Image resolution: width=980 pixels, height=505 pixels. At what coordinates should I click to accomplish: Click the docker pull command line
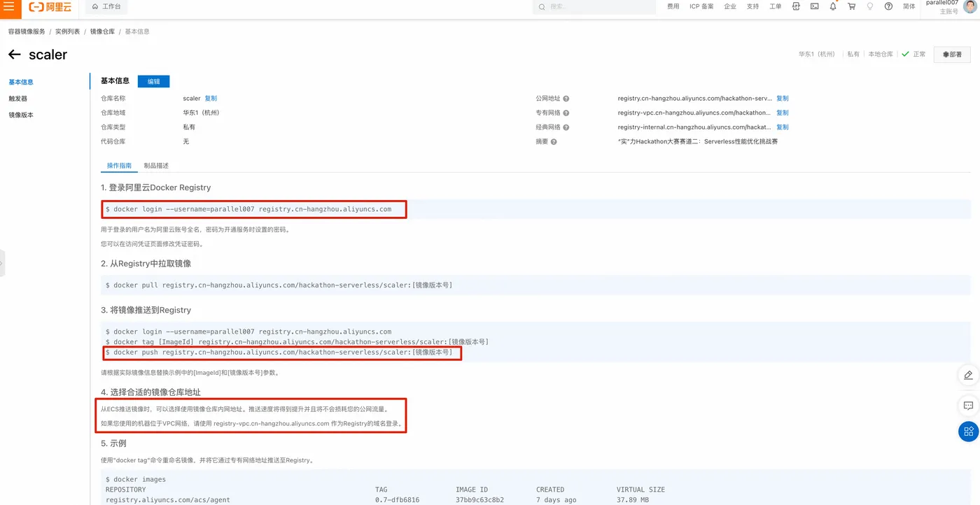279,285
